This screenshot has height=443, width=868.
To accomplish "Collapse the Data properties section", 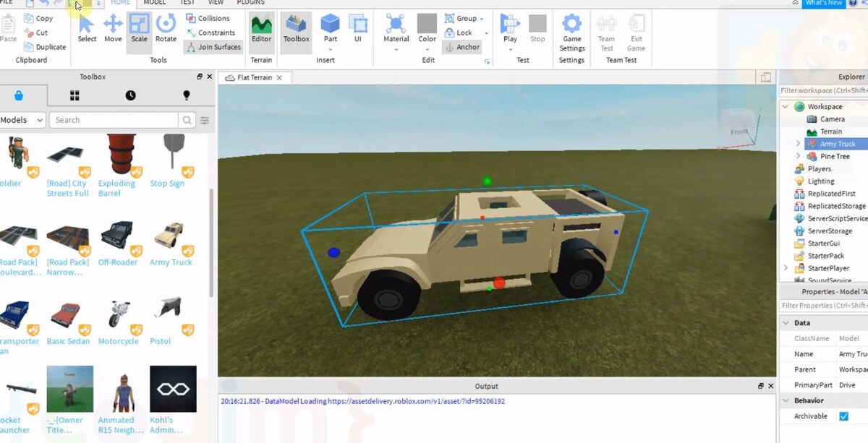I will click(786, 323).
